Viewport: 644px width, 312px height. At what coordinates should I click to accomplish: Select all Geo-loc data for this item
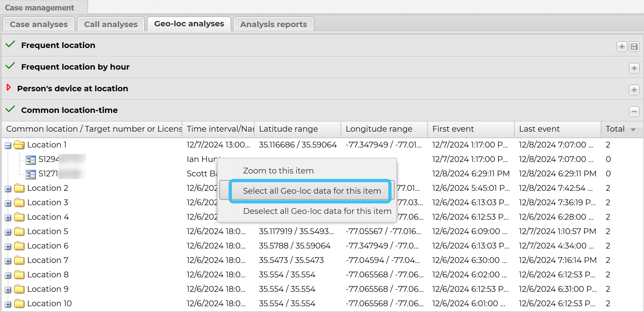(x=312, y=191)
